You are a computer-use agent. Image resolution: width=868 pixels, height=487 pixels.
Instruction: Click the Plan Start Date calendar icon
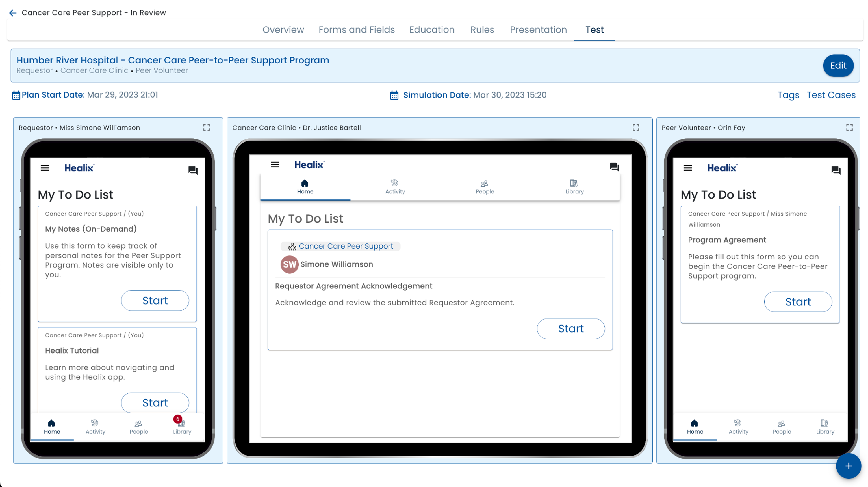[x=16, y=95]
